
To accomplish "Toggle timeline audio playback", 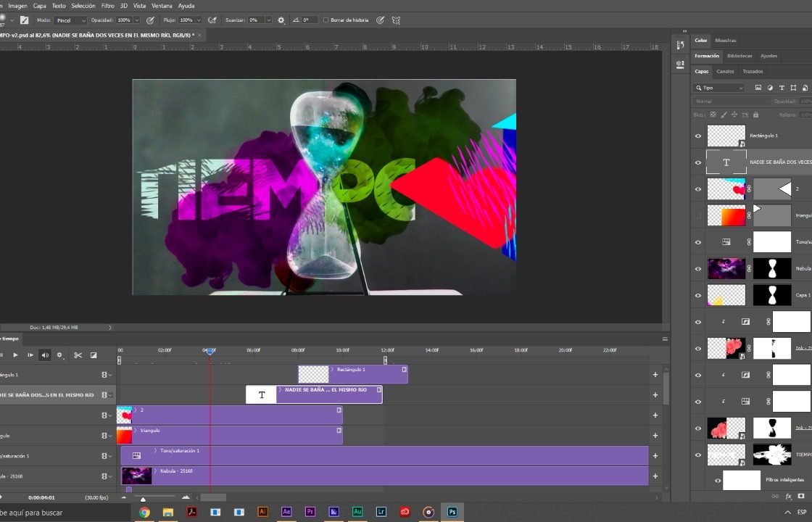I will tap(45, 355).
